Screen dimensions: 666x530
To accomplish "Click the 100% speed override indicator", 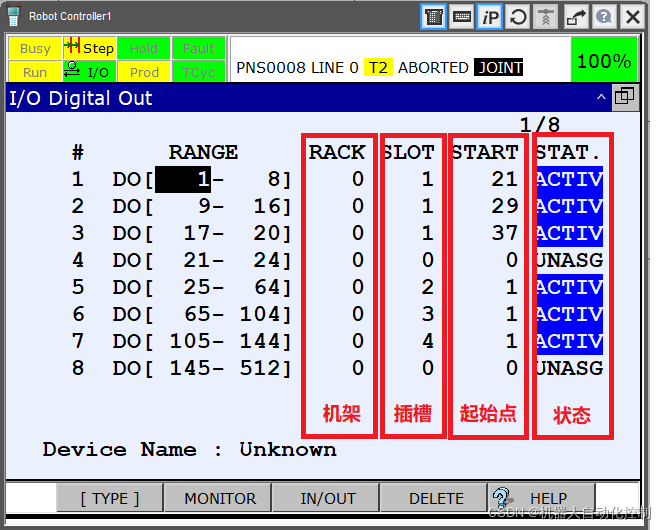I will pos(603,60).
